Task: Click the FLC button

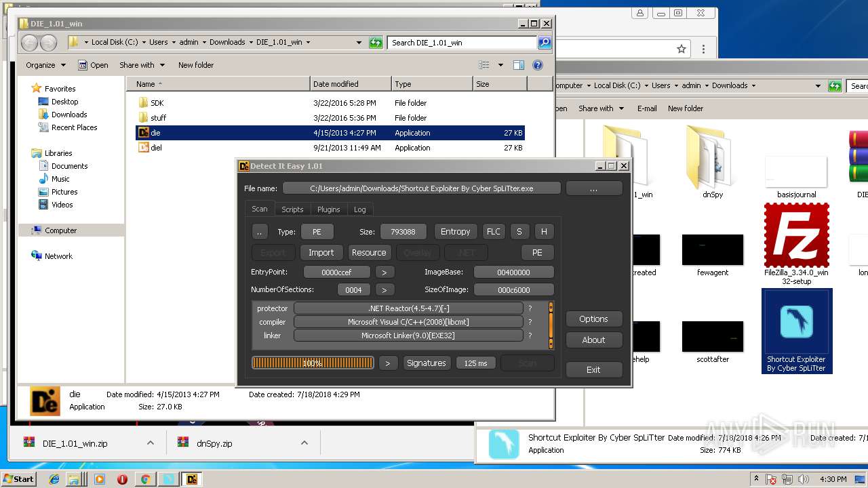Action: pos(494,231)
